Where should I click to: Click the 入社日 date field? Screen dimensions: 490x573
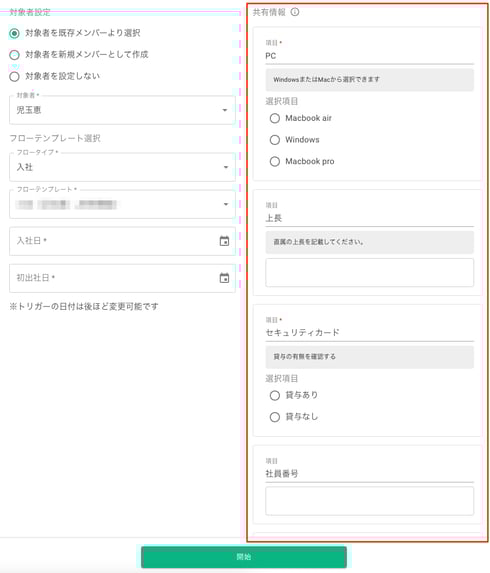(x=122, y=241)
